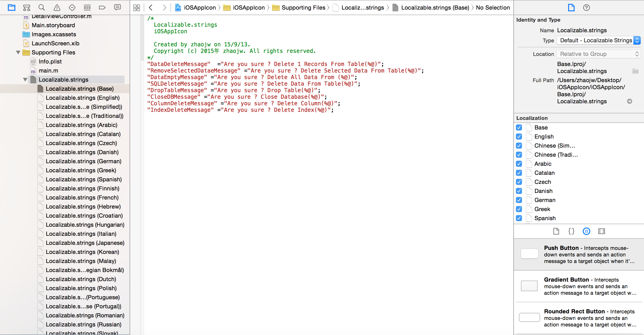644x335 pixels.
Task: Open the Location Relative to Group dropdown
Action: (x=598, y=54)
